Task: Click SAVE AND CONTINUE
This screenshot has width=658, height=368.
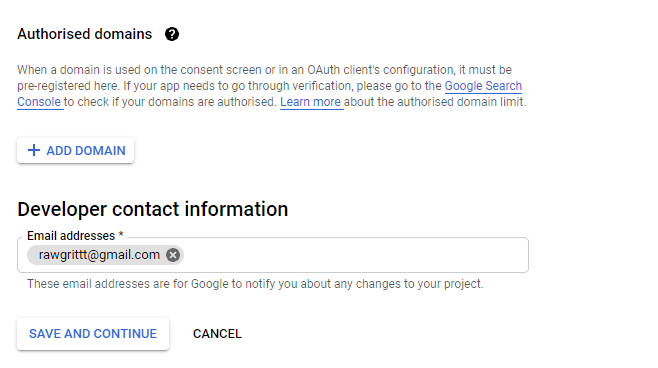Action: click(x=93, y=334)
